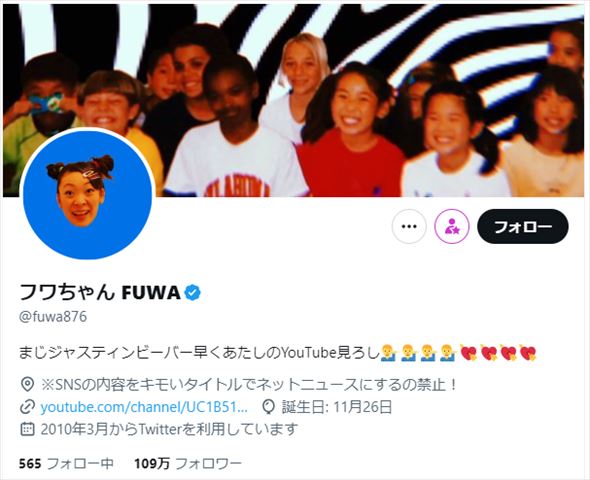Open the youtube.com/channel link
This screenshot has height=480, width=590.
click(x=144, y=407)
